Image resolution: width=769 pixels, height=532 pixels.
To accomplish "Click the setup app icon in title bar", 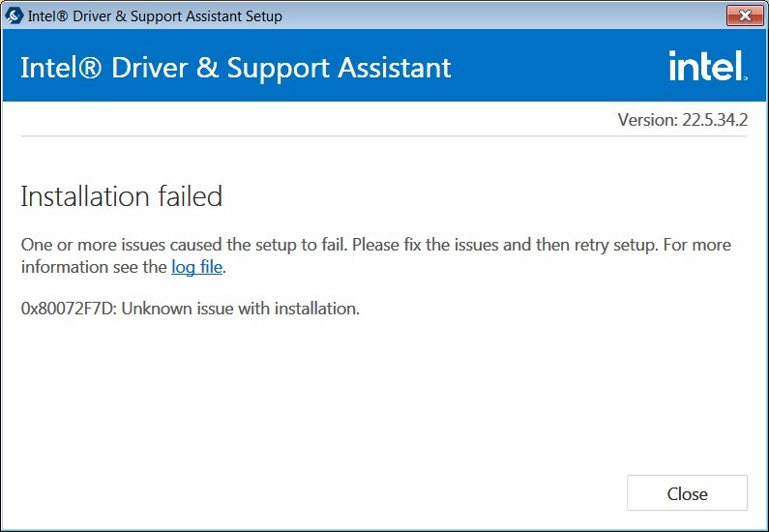I will point(14,15).
